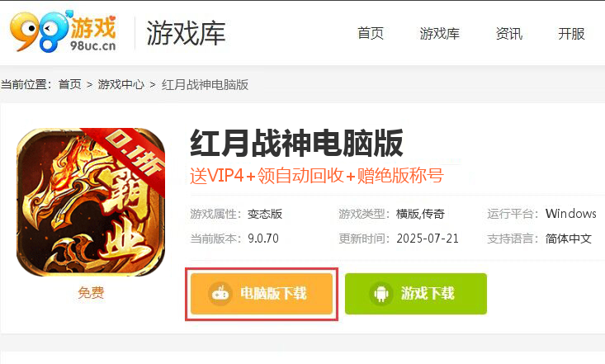Click the 98游戏 site logo
The width and height of the screenshot is (605, 364).
[64, 31]
